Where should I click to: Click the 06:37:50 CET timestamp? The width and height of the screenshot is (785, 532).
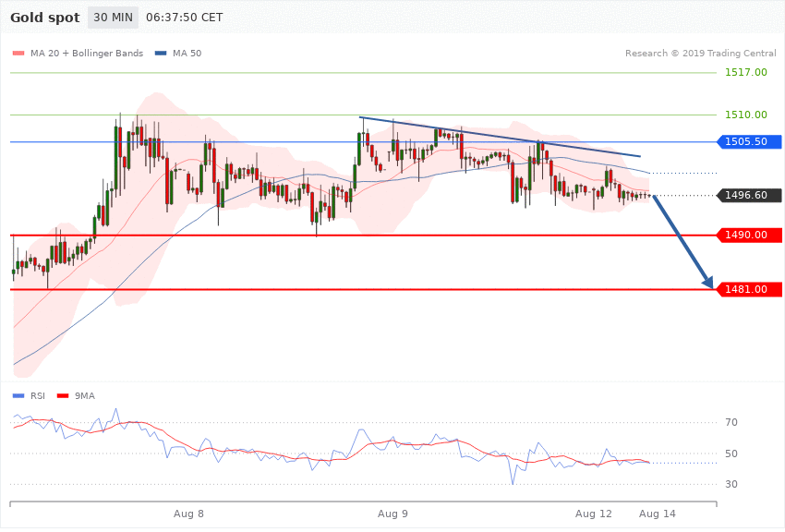(184, 18)
